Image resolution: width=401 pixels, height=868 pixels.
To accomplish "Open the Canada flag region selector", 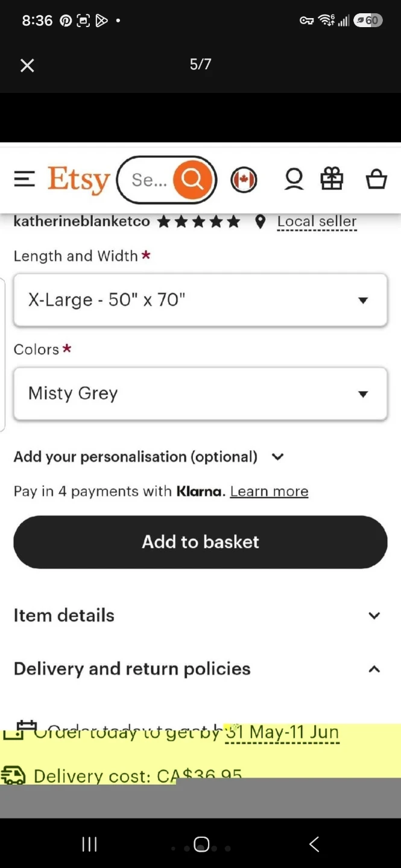I will click(244, 180).
